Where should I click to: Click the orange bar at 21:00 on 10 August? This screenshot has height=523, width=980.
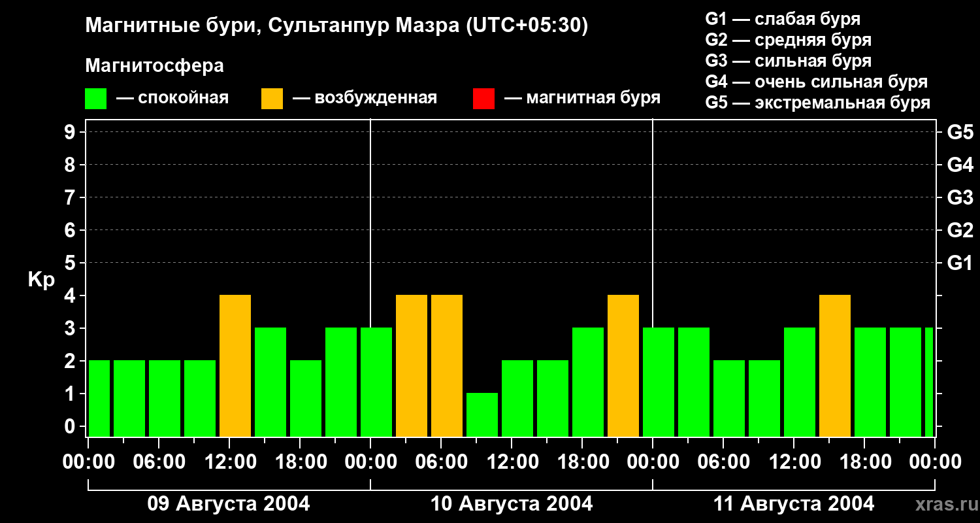pyautogui.click(x=623, y=366)
